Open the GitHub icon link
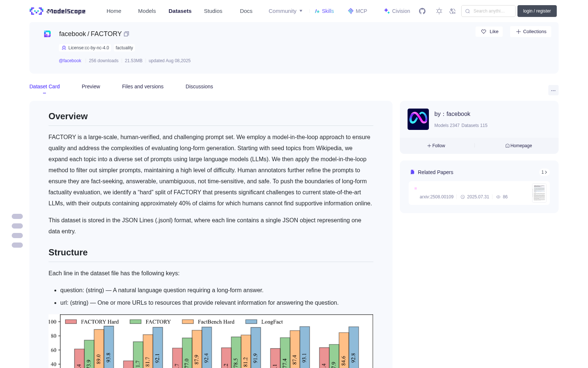This screenshot has height=368, width=588. coord(422,11)
